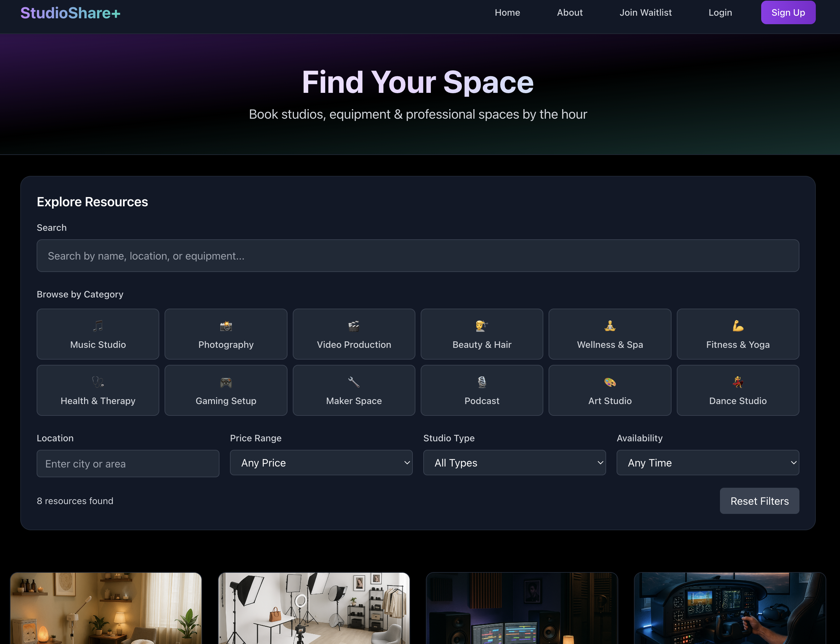Click the search input field
This screenshot has width=840, height=644.
(x=419, y=255)
